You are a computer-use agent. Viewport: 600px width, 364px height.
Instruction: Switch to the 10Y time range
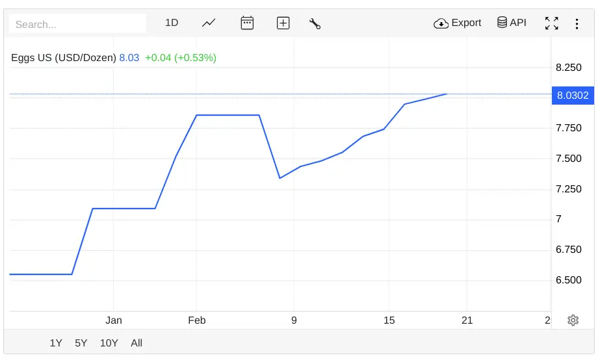[x=109, y=343]
